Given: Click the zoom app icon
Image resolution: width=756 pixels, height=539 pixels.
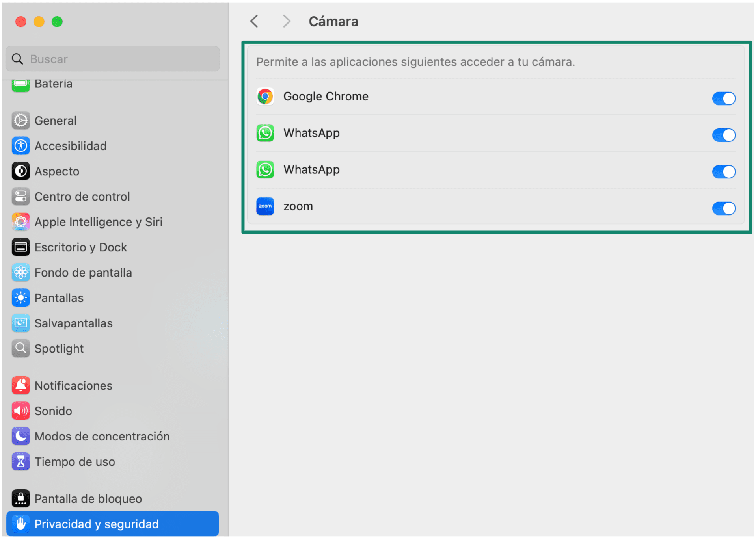Looking at the screenshot, I should coord(265,206).
